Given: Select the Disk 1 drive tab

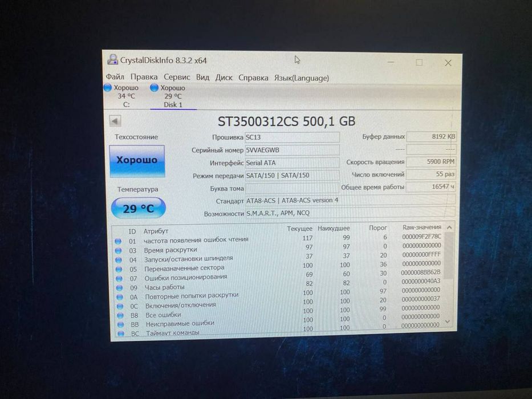Looking at the screenshot, I should click(x=173, y=96).
